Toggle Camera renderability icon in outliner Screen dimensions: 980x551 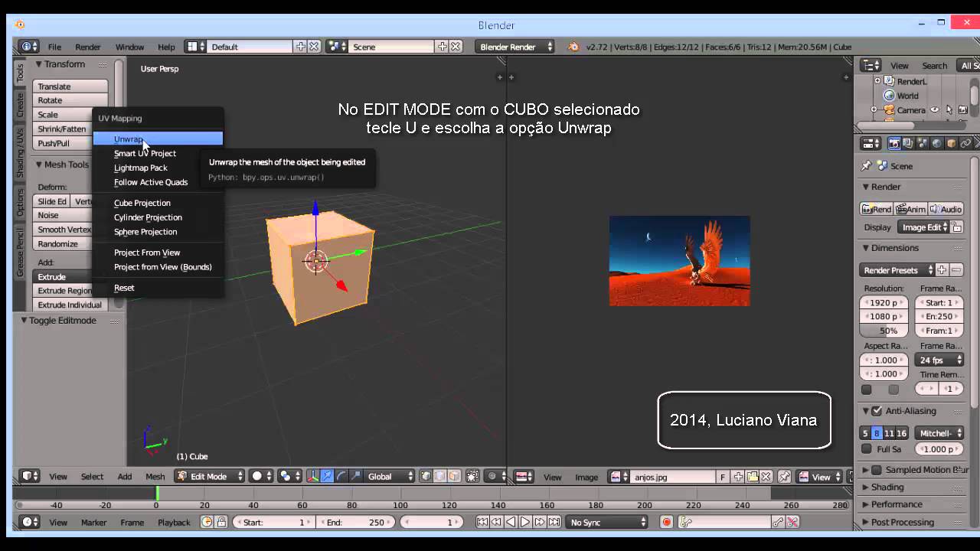pyautogui.click(x=962, y=110)
